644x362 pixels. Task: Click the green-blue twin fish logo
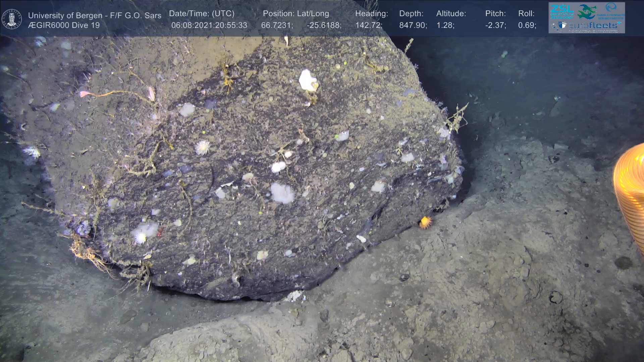[x=587, y=12]
